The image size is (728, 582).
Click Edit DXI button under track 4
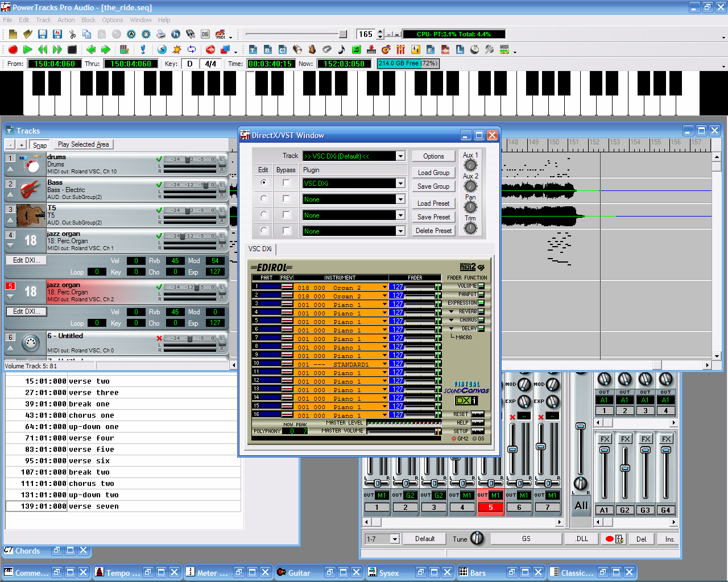pyautogui.click(x=27, y=260)
